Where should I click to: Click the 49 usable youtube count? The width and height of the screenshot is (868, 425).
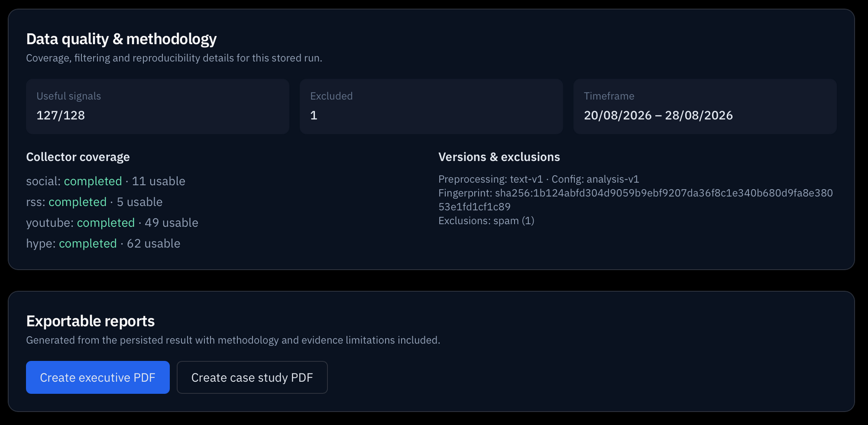coord(171,223)
